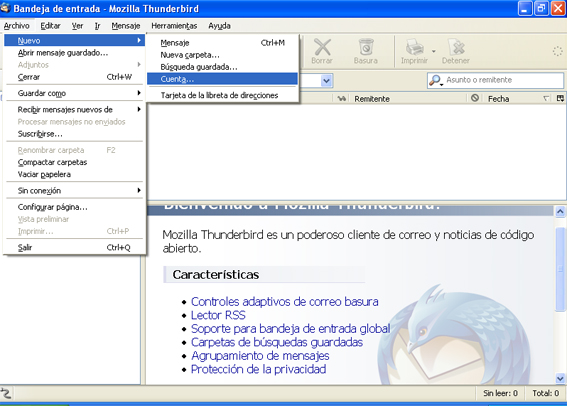Select Abrir mensaje guardado...
The image size is (567, 406).
[x=75, y=53]
